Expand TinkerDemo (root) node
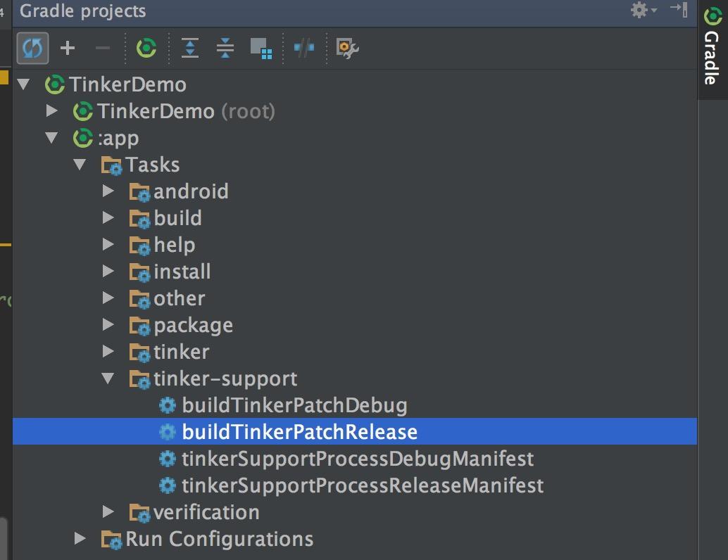Viewport: 728px width, 560px height. point(51,111)
